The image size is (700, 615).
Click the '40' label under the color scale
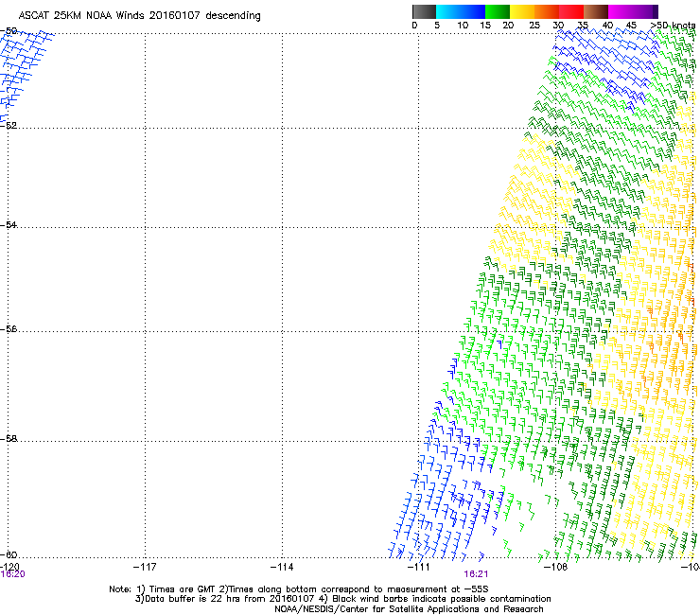click(x=607, y=25)
